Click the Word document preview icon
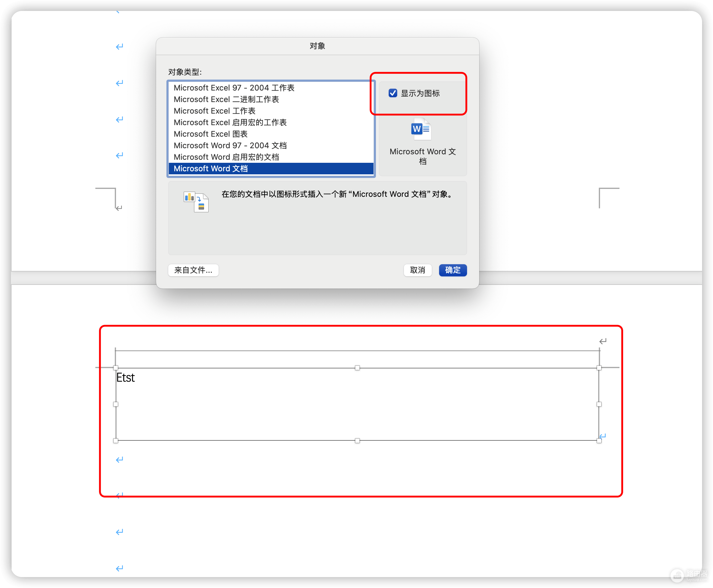Screen dimensions: 713x588 421,129
